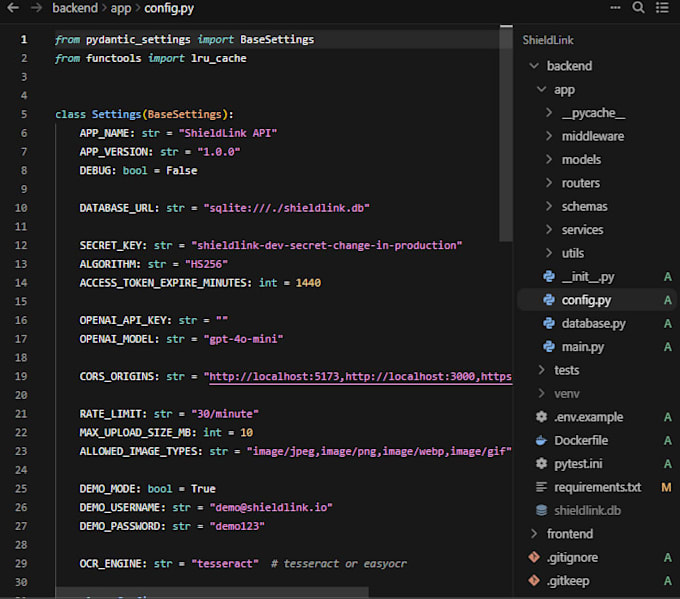
Task: Click the gear icon beside pytest.ini
Action: click(x=541, y=464)
